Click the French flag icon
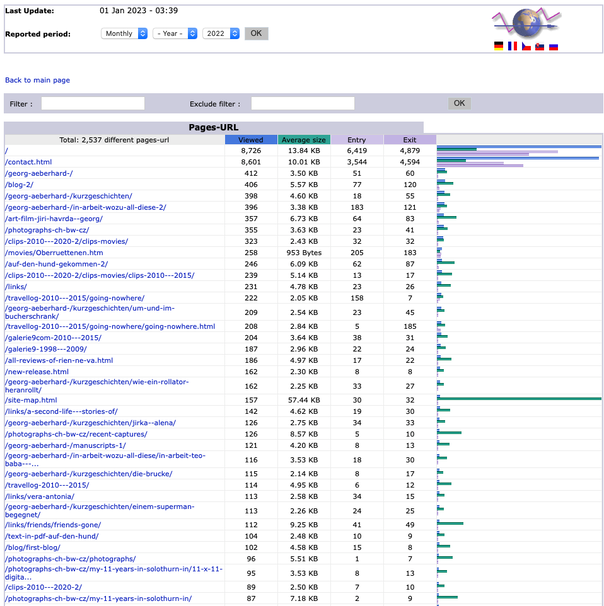604x606 pixels. [512, 46]
